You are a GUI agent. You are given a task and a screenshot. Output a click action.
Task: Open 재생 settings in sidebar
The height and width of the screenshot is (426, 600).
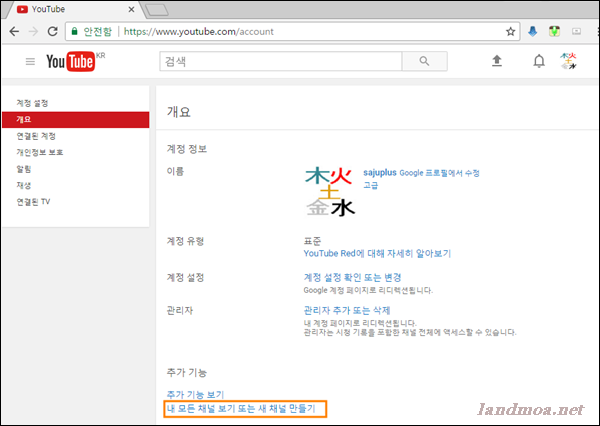[x=23, y=185]
